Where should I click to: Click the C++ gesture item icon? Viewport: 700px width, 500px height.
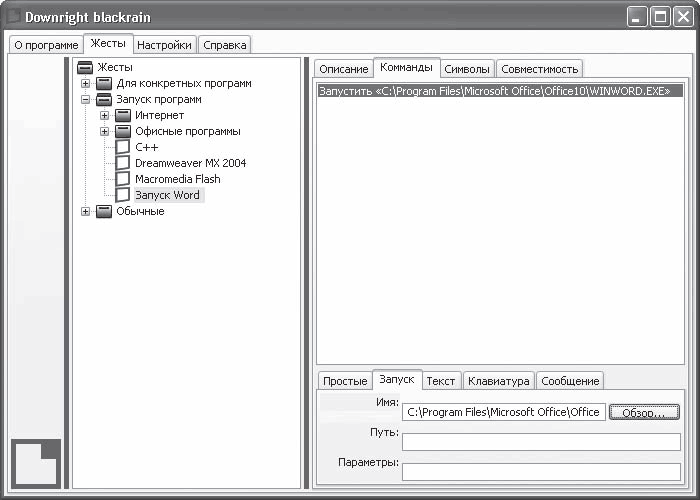click(x=123, y=147)
